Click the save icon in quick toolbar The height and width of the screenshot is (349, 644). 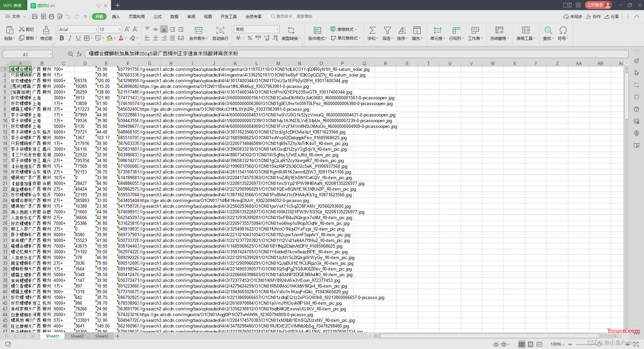[x=35, y=16]
